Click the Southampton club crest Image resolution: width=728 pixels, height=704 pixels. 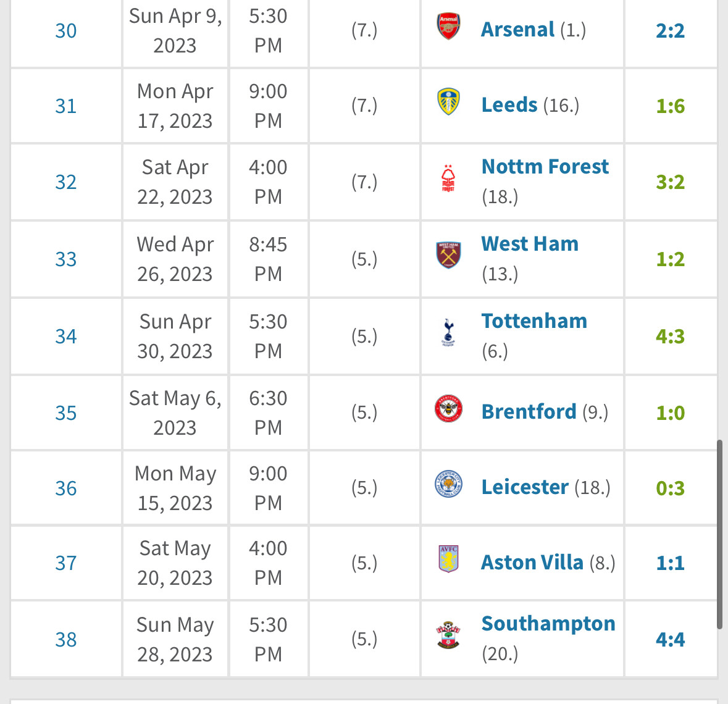point(448,635)
